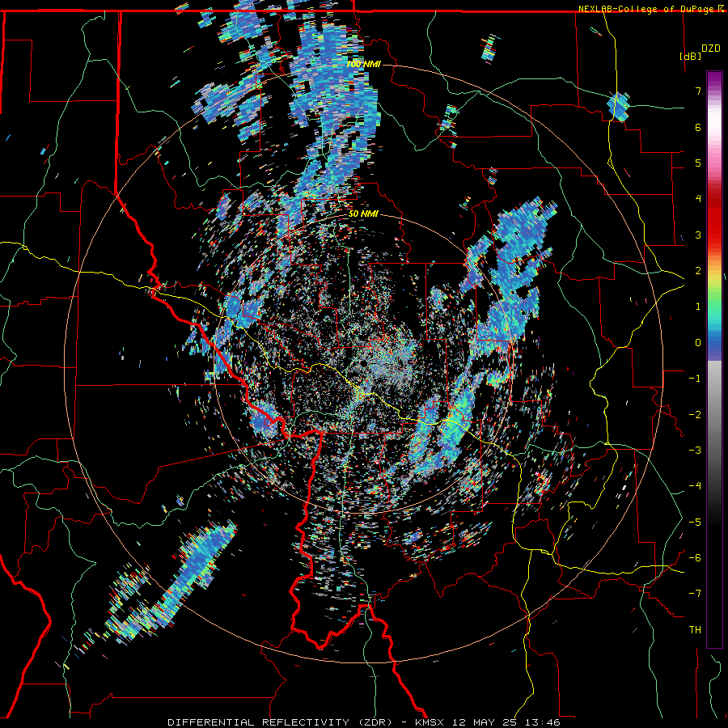Image resolution: width=728 pixels, height=728 pixels.
Task: Click the TH label on the legend
Action: pos(695,630)
